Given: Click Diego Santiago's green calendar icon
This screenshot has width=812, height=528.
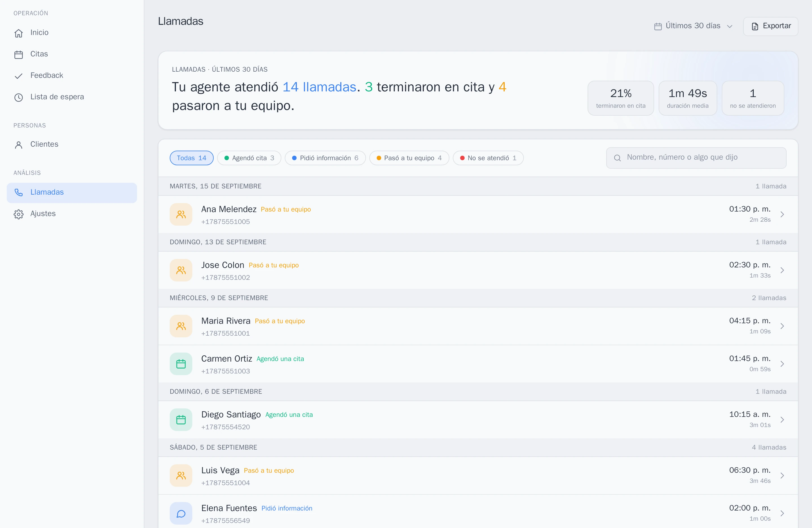Looking at the screenshot, I should coord(181,420).
